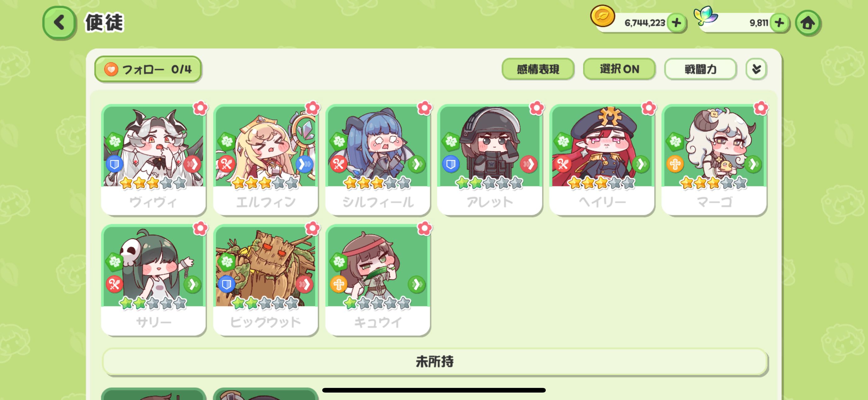The height and width of the screenshot is (400, 868).
Task: Open the 戦闘力 sort dropdown
Action: click(x=700, y=69)
